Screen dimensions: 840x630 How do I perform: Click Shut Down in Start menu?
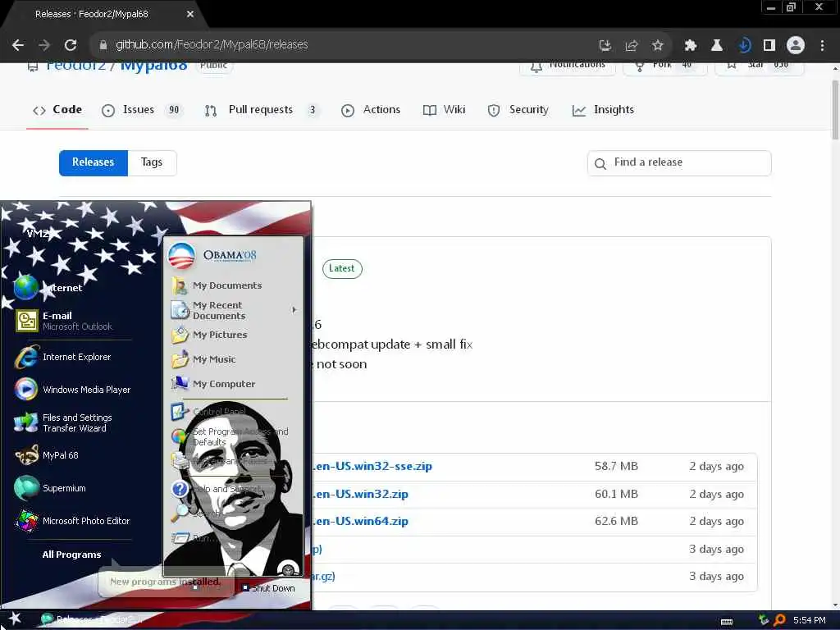268,588
